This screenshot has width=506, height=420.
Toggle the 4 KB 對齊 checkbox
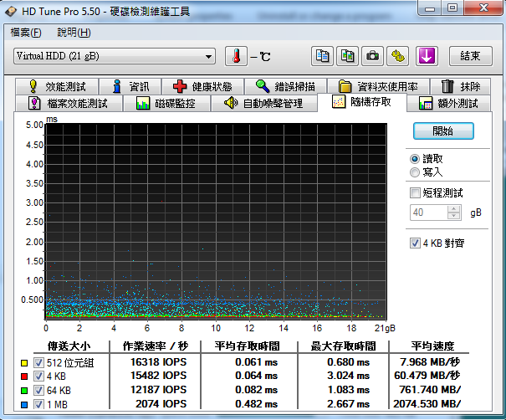(415, 243)
